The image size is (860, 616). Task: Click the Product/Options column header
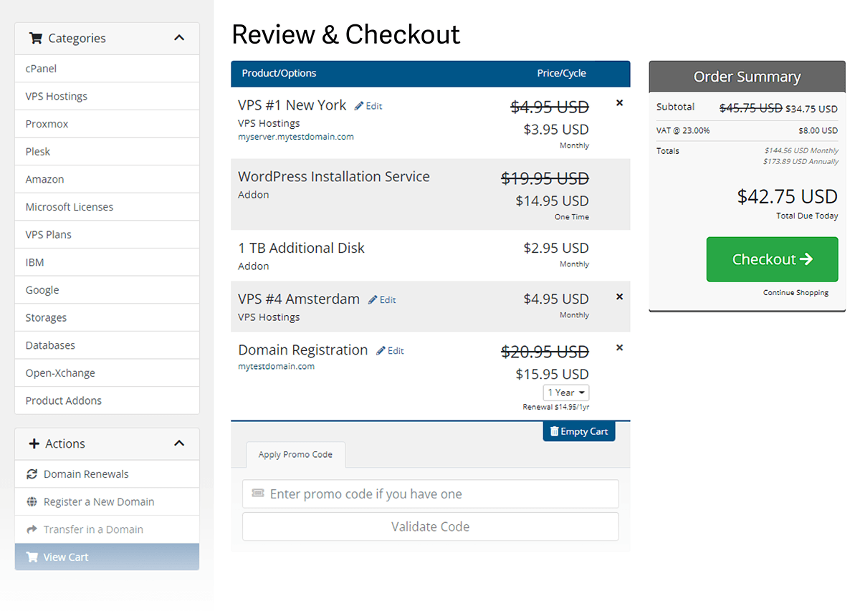[x=279, y=73]
